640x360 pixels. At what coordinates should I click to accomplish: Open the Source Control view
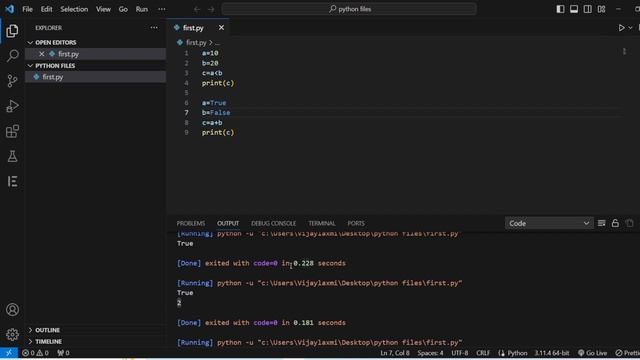(12, 81)
